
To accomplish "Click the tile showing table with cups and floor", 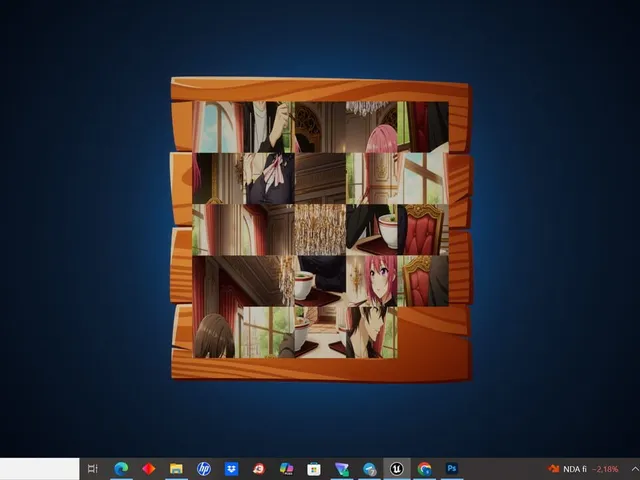I will click(320, 332).
